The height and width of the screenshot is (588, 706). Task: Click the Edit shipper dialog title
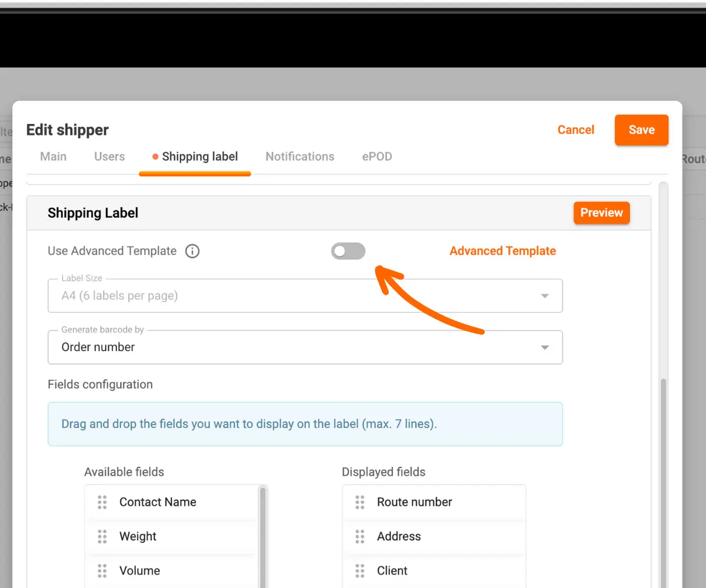(68, 130)
